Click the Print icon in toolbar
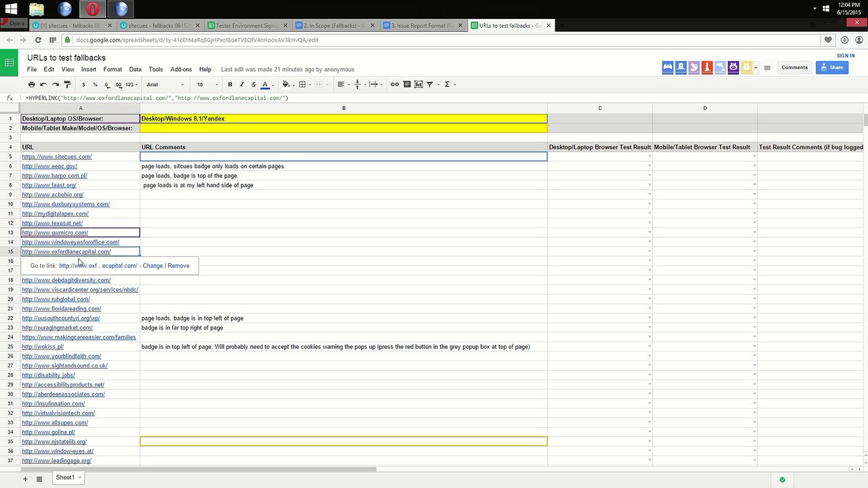Viewport: 868px width, 488px height. [x=31, y=85]
